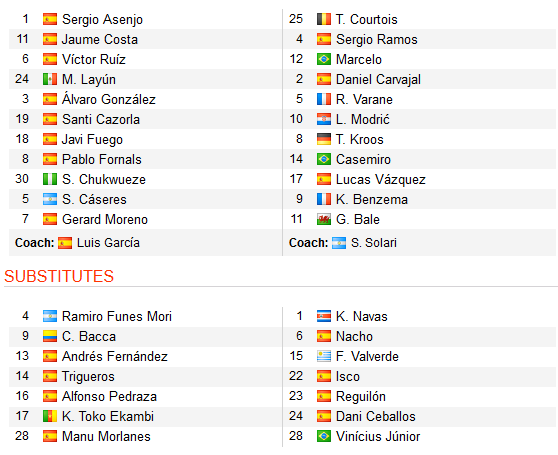Click the Belgium flag beside T. Courtois
The width and height of the screenshot is (558, 455).
coord(324,19)
